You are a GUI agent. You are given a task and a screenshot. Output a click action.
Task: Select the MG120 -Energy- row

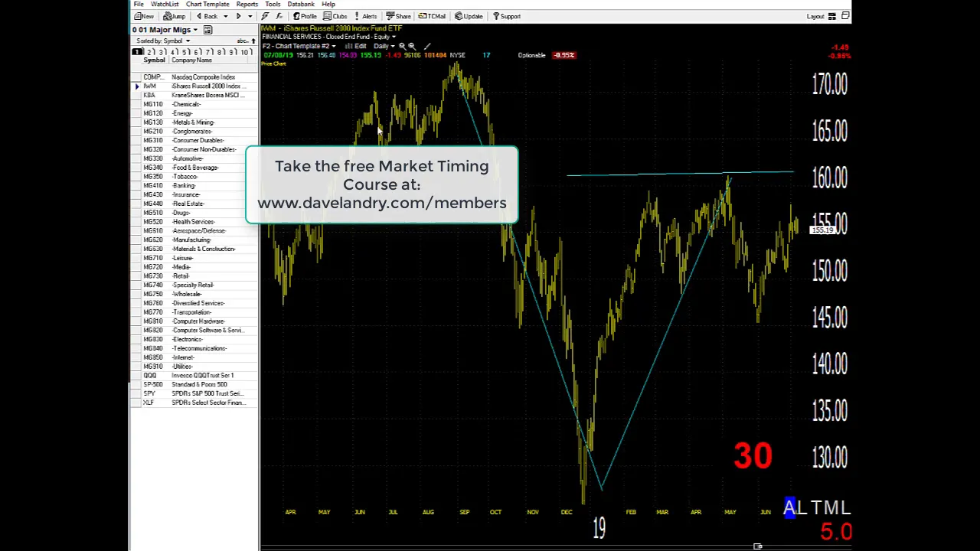coord(194,113)
